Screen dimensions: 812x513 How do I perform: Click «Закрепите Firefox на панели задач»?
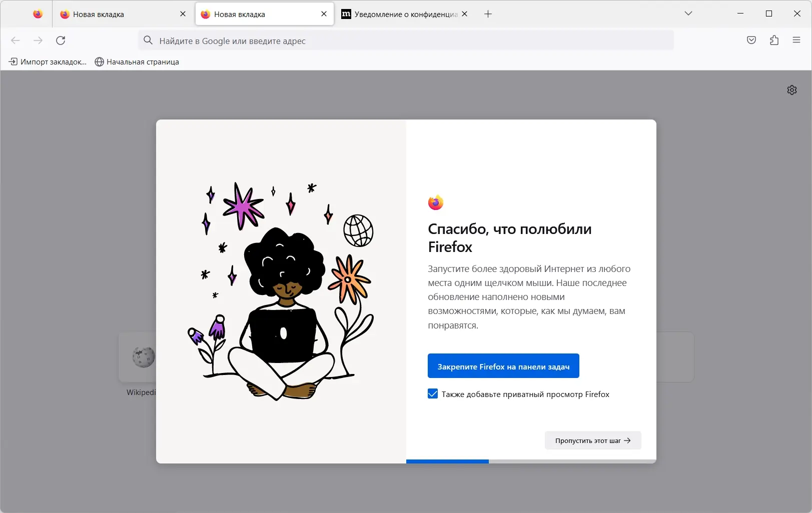click(x=503, y=365)
